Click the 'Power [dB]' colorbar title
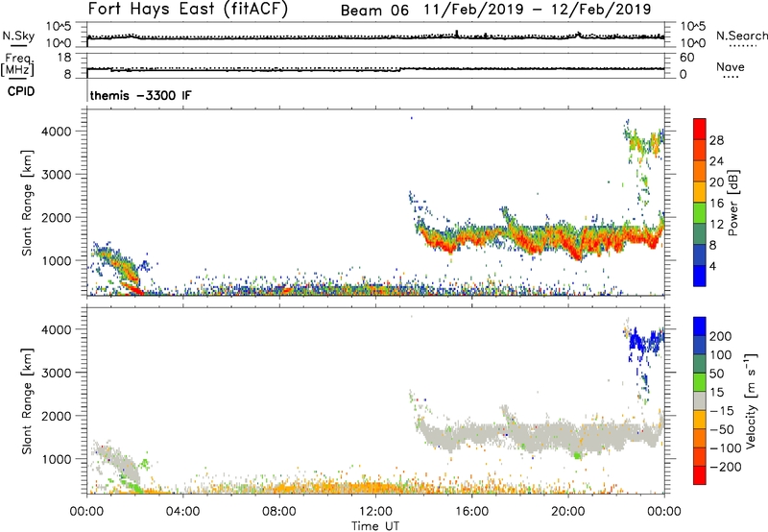The width and height of the screenshot is (768, 532). tap(732, 203)
